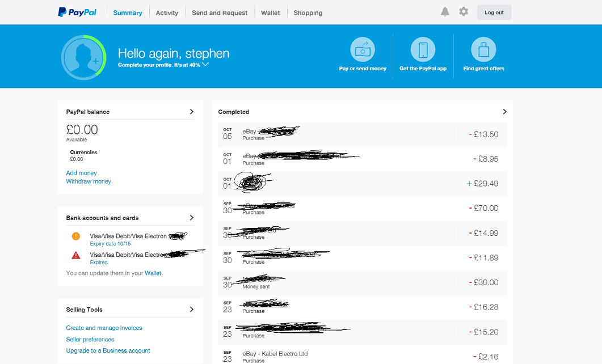Click Upgrade to a Business account
This screenshot has height=364, width=602.
(108, 350)
